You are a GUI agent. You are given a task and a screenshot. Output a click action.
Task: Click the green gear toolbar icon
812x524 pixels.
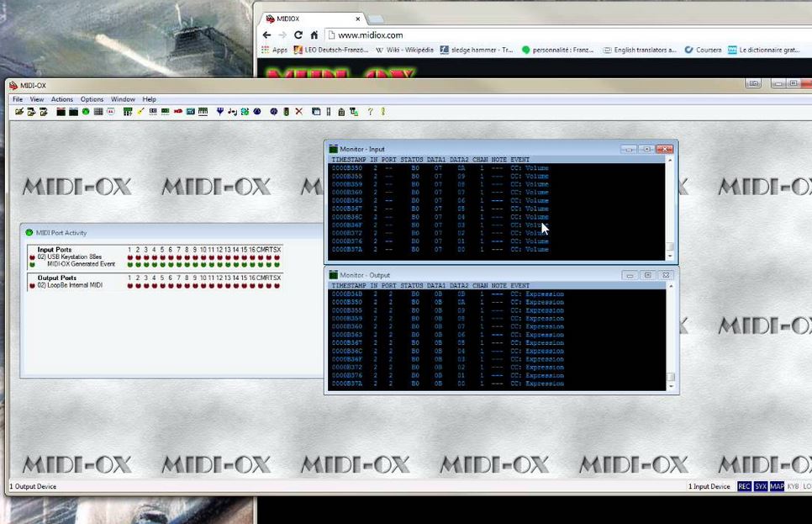245,111
